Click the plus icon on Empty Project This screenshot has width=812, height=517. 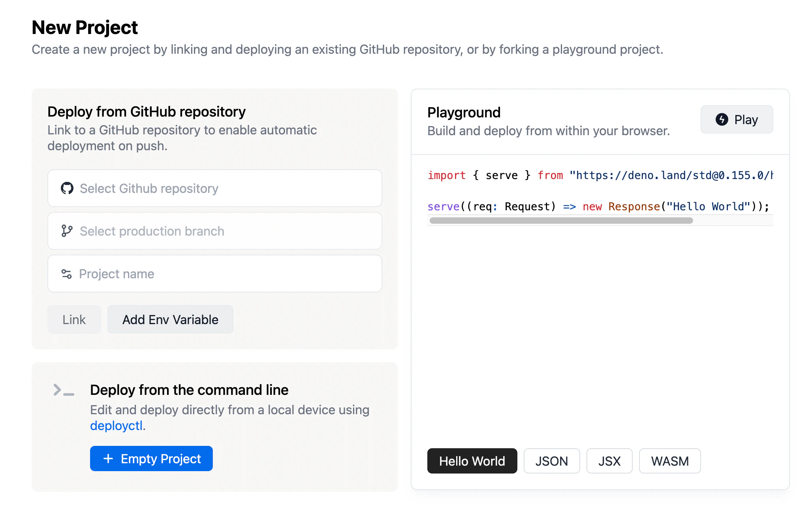pyautogui.click(x=108, y=459)
